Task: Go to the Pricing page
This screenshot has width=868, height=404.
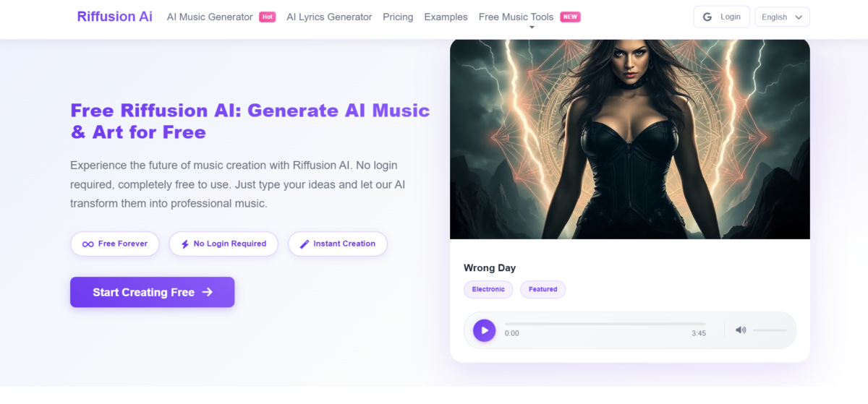Action: 398,17
